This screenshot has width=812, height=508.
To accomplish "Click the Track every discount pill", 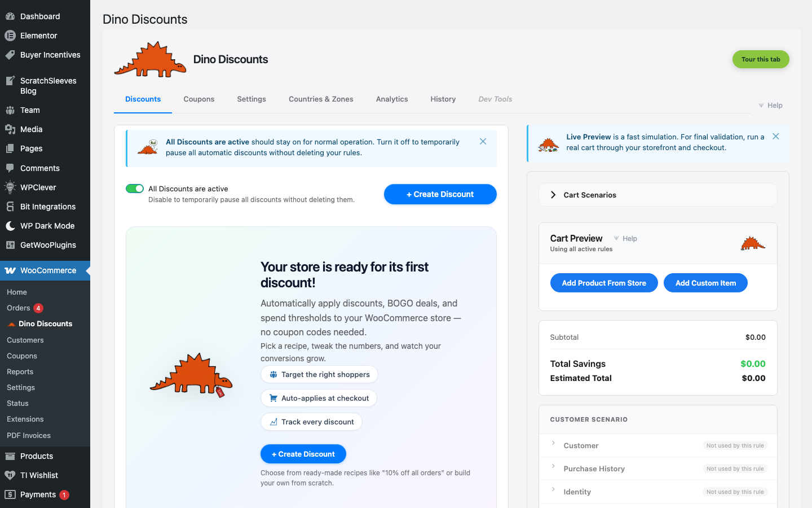I will coord(311,422).
